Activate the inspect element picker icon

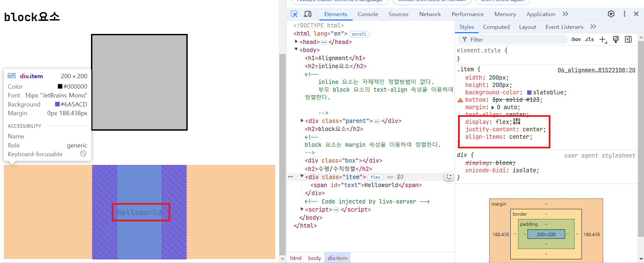tap(294, 14)
